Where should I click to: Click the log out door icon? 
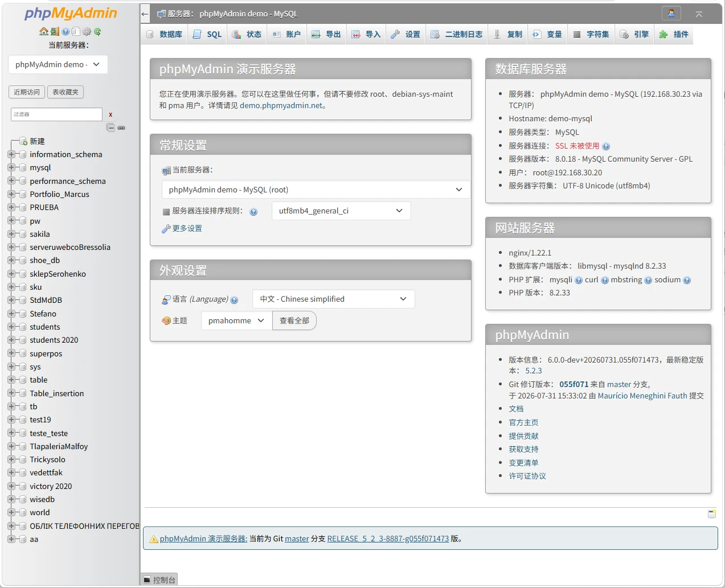click(55, 32)
